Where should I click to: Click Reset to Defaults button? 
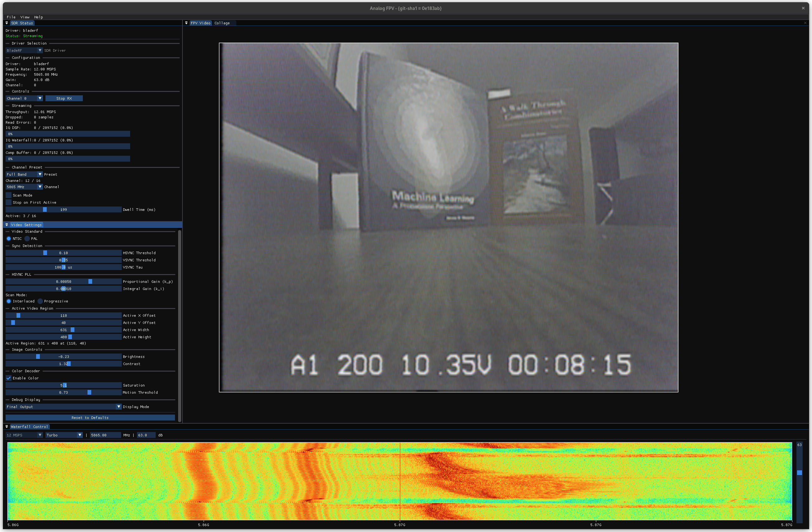click(x=90, y=418)
